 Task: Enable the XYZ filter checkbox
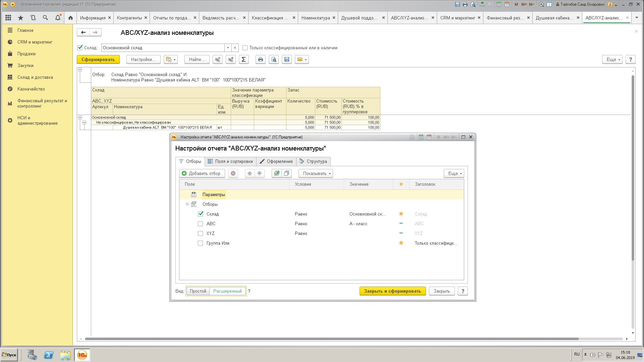pos(201,233)
